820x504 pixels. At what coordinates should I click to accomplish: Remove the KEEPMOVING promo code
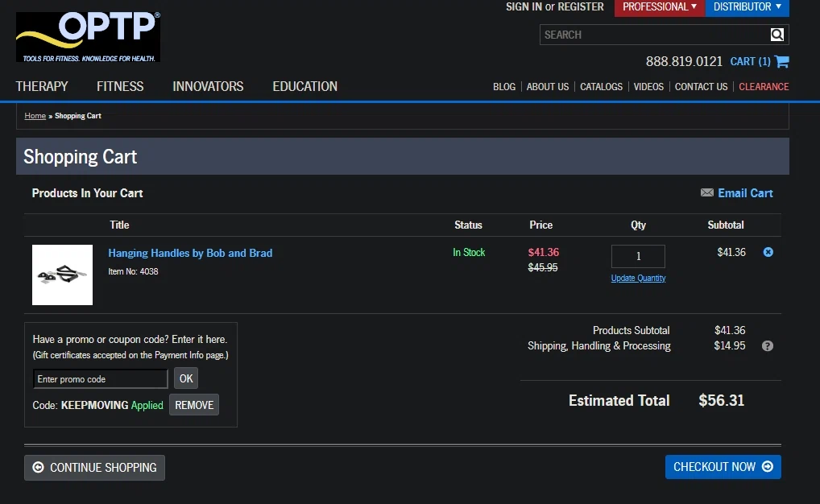194,405
